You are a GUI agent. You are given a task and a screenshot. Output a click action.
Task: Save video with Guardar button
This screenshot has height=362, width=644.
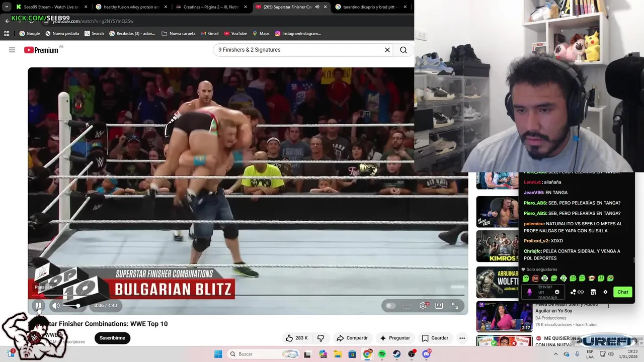pyautogui.click(x=435, y=338)
